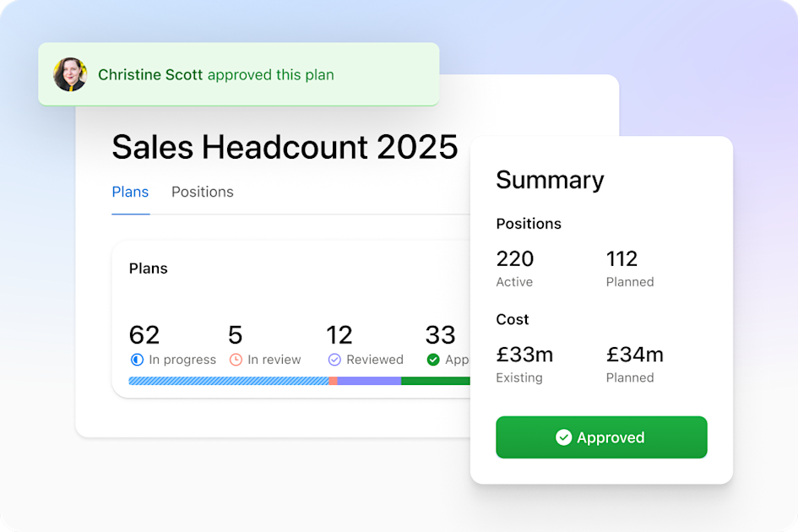Click the blue striped In progress bar segment
The width and height of the screenshot is (798, 532).
pos(228,381)
